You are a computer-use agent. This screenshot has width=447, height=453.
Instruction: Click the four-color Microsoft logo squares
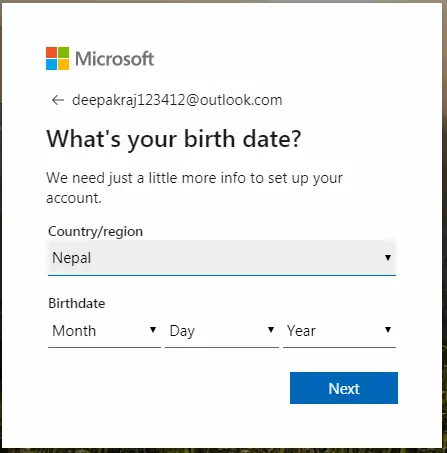click(x=58, y=59)
